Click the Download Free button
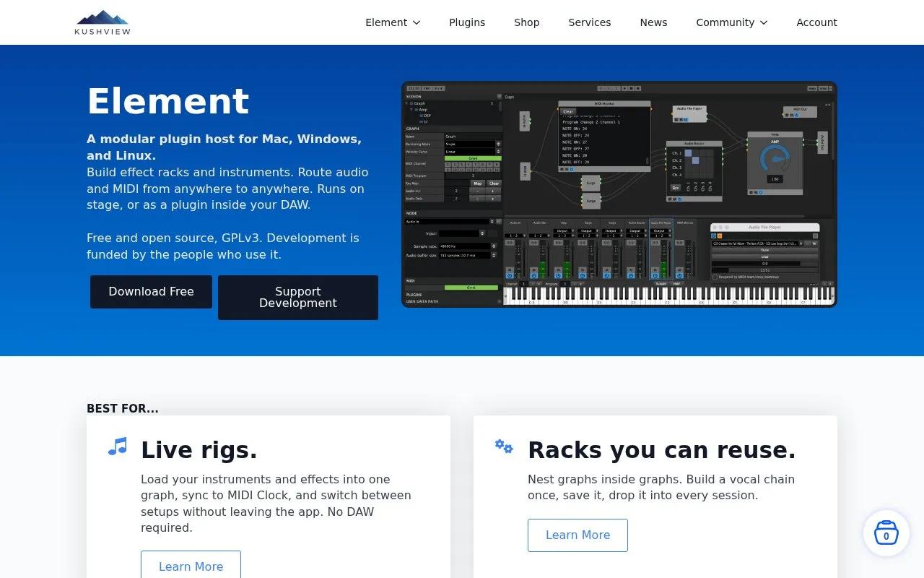The image size is (924, 578). tap(151, 292)
